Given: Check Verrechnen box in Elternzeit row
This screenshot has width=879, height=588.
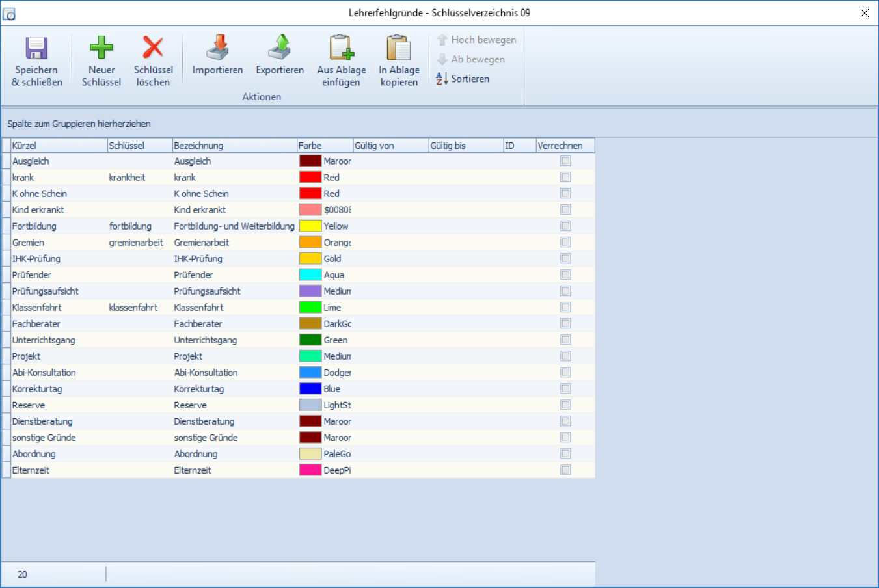Looking at the screenshot, I should 565,470.
